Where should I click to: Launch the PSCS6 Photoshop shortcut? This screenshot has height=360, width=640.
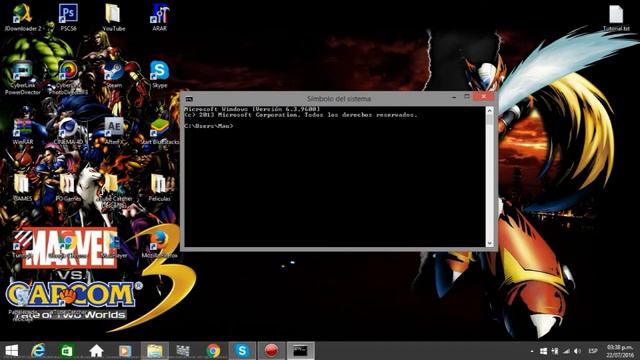pyautogui.click(x=68, y=18)
